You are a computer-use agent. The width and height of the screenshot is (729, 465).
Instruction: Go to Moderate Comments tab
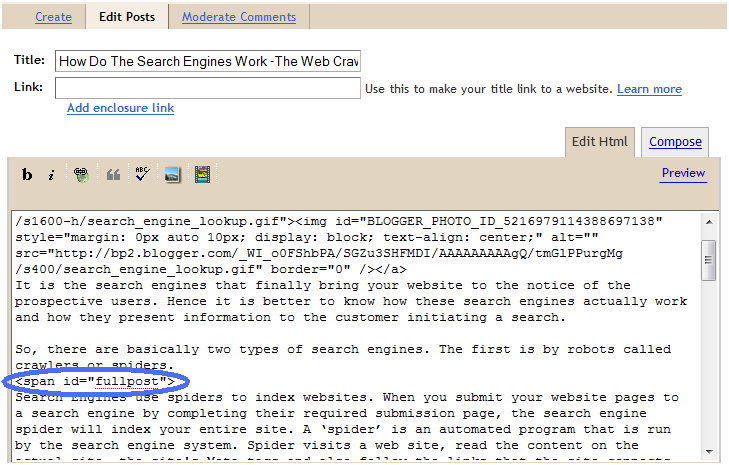239,17
